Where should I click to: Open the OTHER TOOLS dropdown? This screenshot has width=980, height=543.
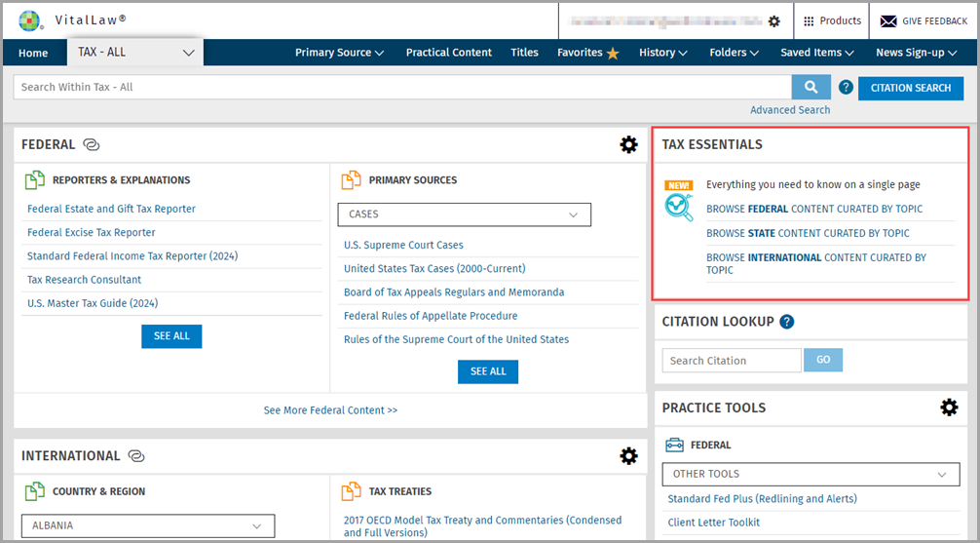point(810,474)
